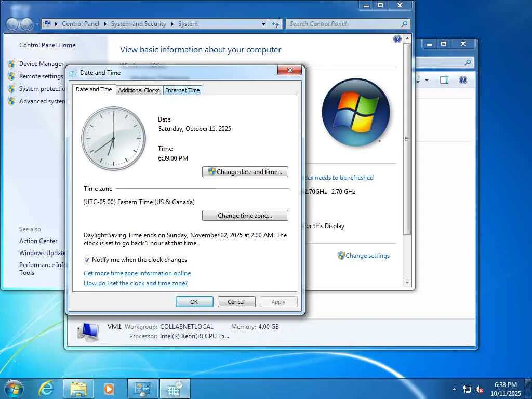The image size is (532, 399).
Task: Click the Remote settings shield icon
Action: (11, 76)
